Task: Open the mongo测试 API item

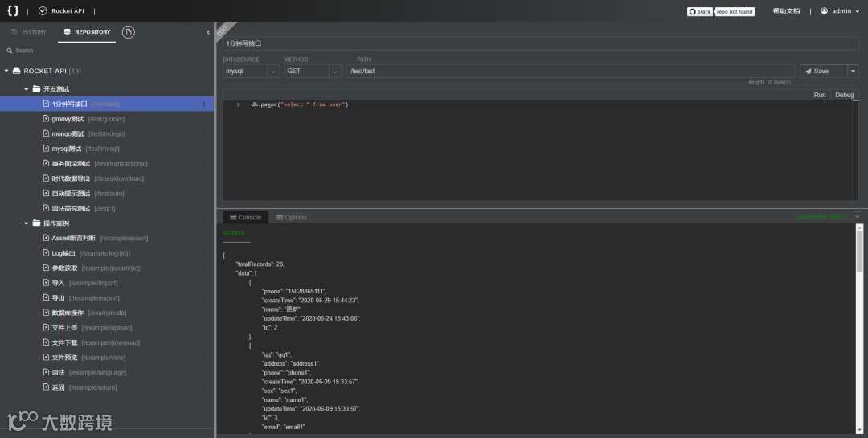Action: pyautogui.click(x=106, y=133)
